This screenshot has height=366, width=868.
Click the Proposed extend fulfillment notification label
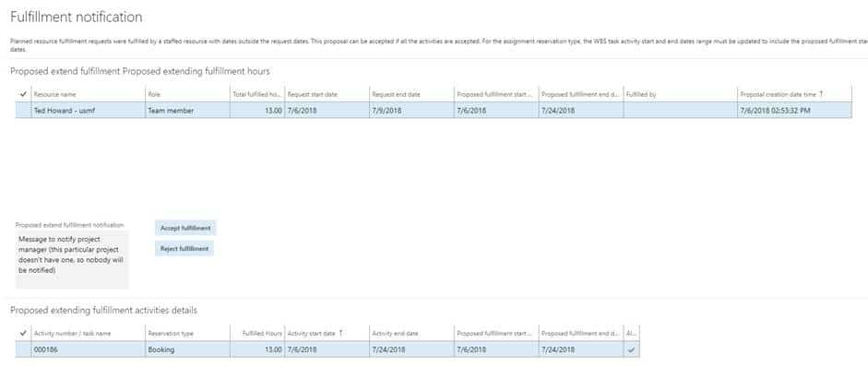point(70,225)
